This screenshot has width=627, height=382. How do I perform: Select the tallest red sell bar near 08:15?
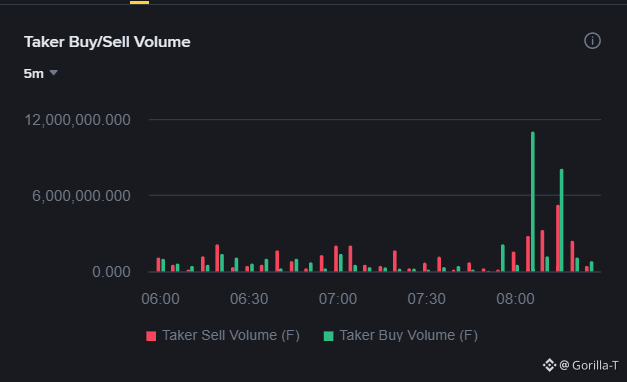coord(557,238)
